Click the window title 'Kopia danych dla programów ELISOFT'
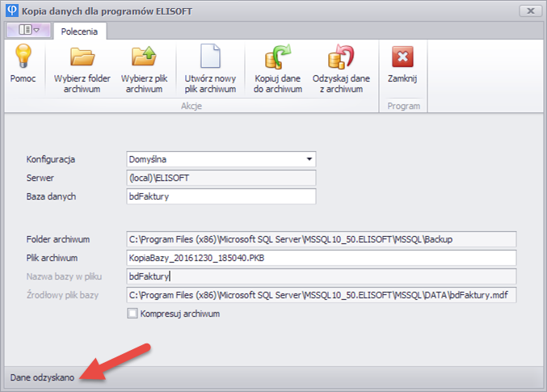This screenshot has height=392, width=547. click(107, 11)
